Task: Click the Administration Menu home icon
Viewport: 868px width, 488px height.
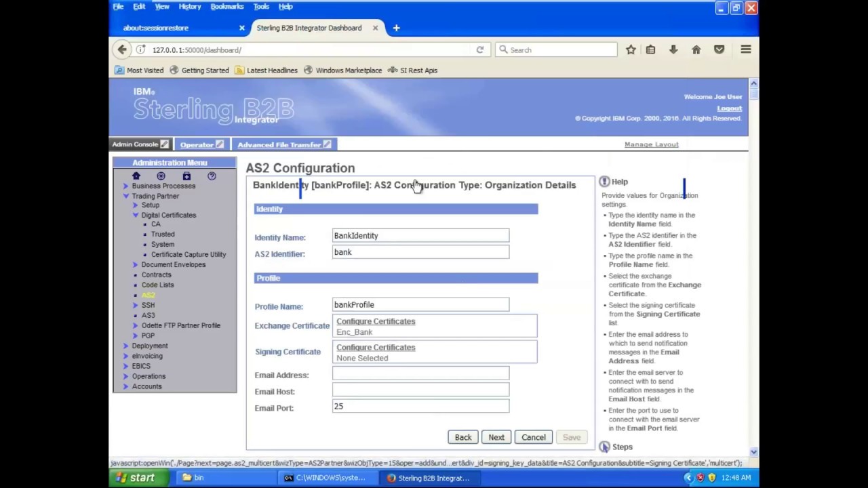Action: point(136,176)
